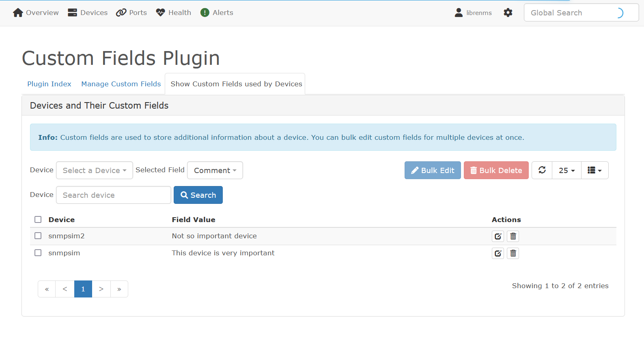
Task: Expand the Comment selected field dropdown
Action: 215,170
